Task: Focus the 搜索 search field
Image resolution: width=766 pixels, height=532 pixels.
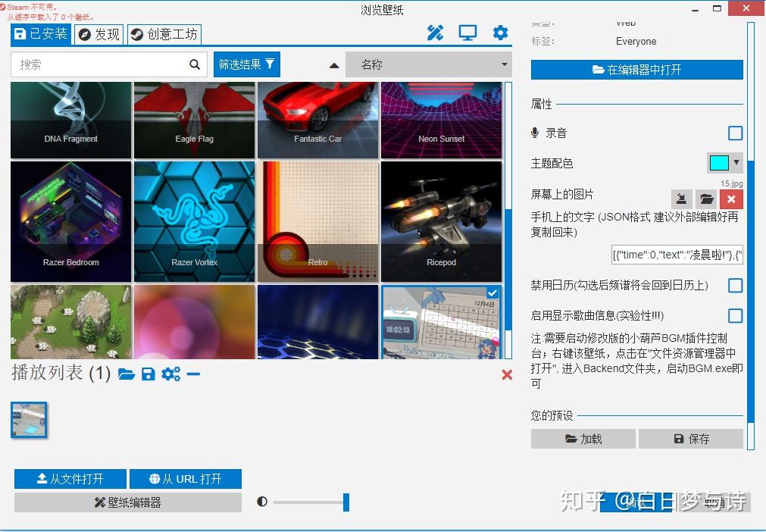Action: coord(108,64)
